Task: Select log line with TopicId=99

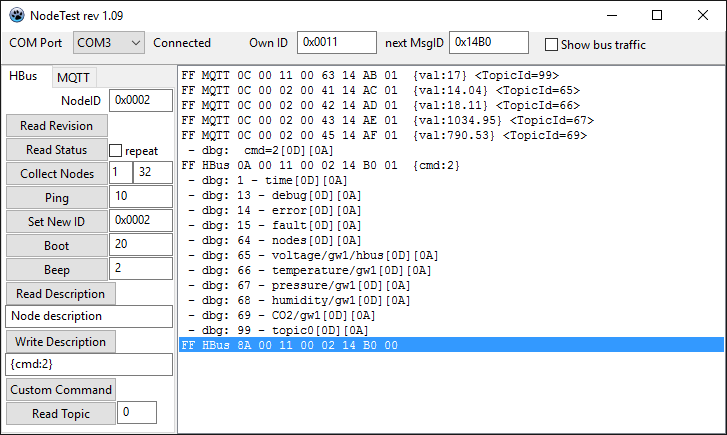Action: [451, 75]
